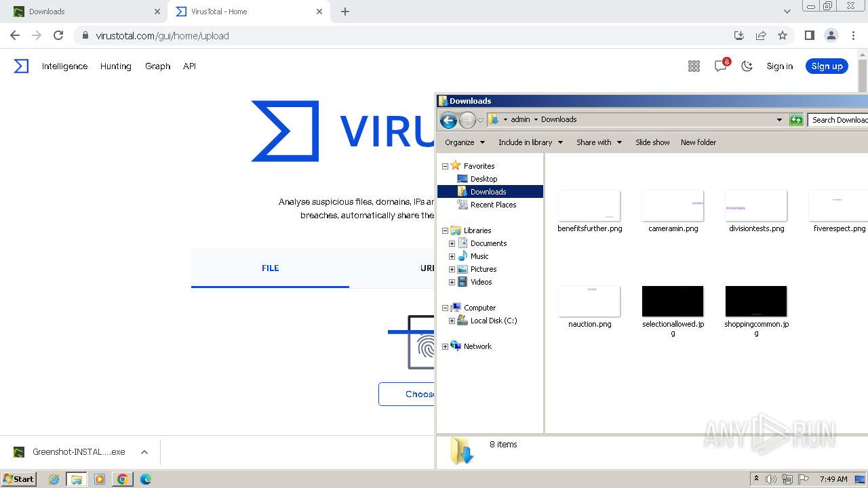Open Chrome three-dot menu
The width and height of the screenshot is (868, 488).
pyautogui.click(x=853, y=35)
